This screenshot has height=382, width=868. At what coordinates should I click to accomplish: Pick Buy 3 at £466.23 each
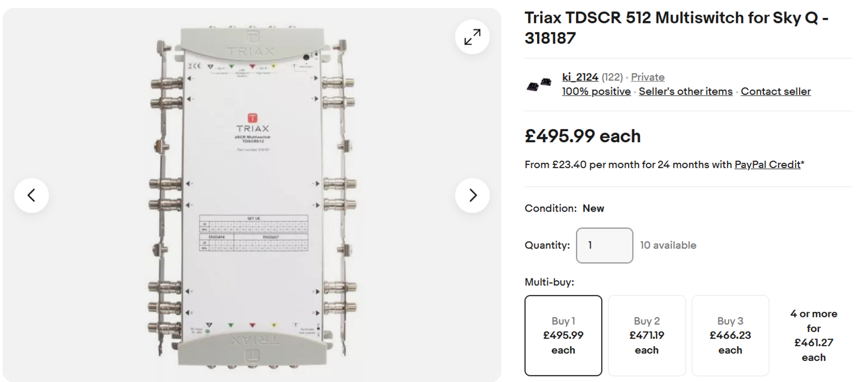[730, 335]
